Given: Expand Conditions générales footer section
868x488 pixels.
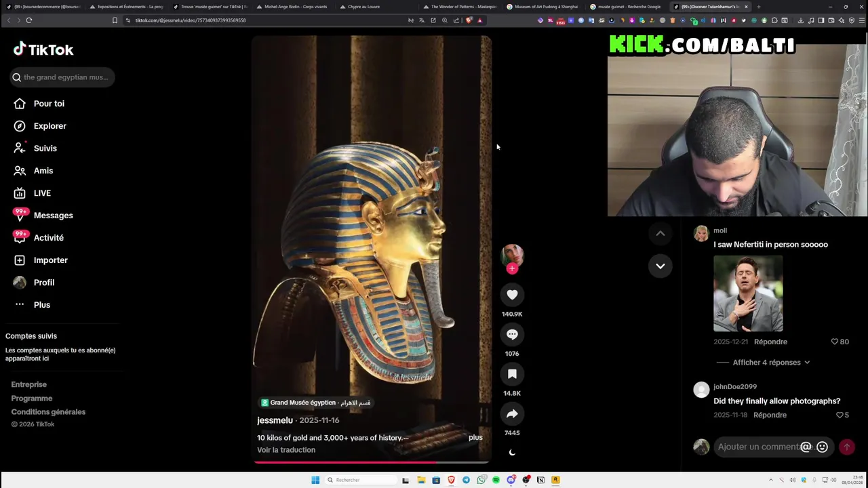Looking at the screenshot, I should coord(48,412).
